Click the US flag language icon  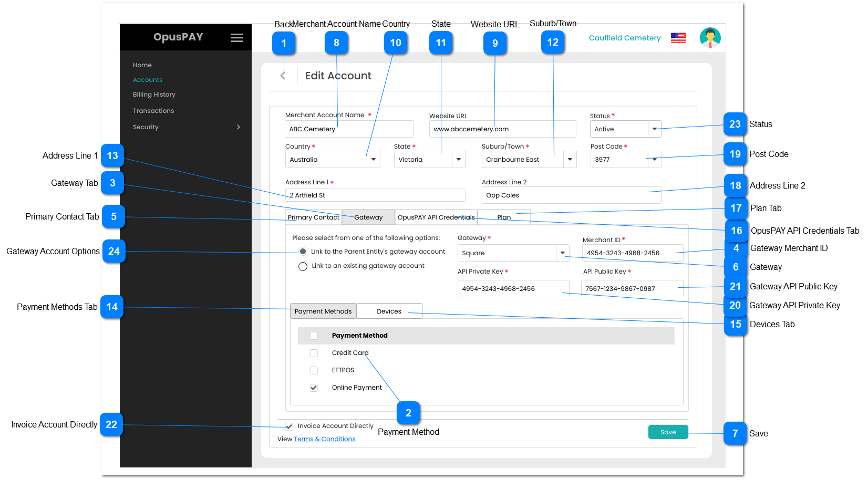pos(678,38)
